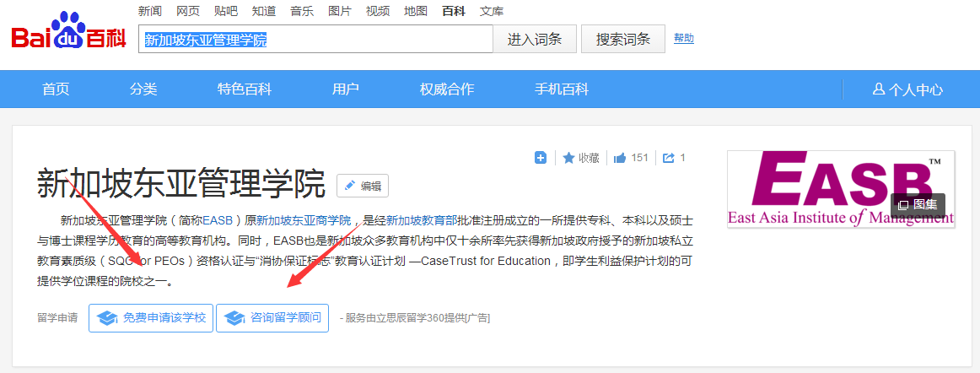Click the 151 like count
Image resolution: width=980 pixels, height=373 pixels.
click(x=639, y=158)
